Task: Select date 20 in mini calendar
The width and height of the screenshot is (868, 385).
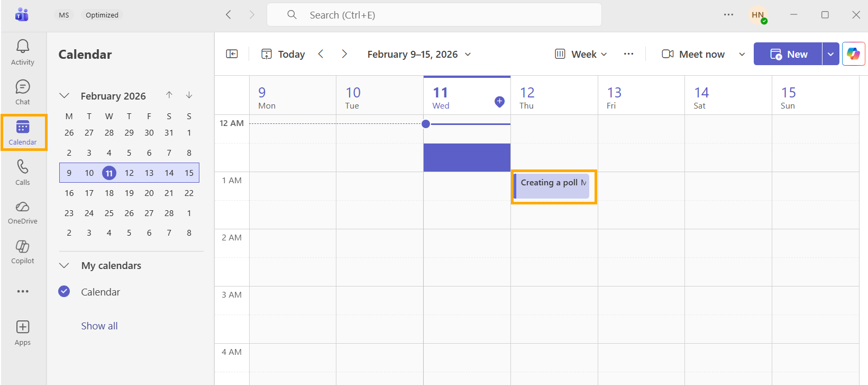Action: (x=149, y=193)
